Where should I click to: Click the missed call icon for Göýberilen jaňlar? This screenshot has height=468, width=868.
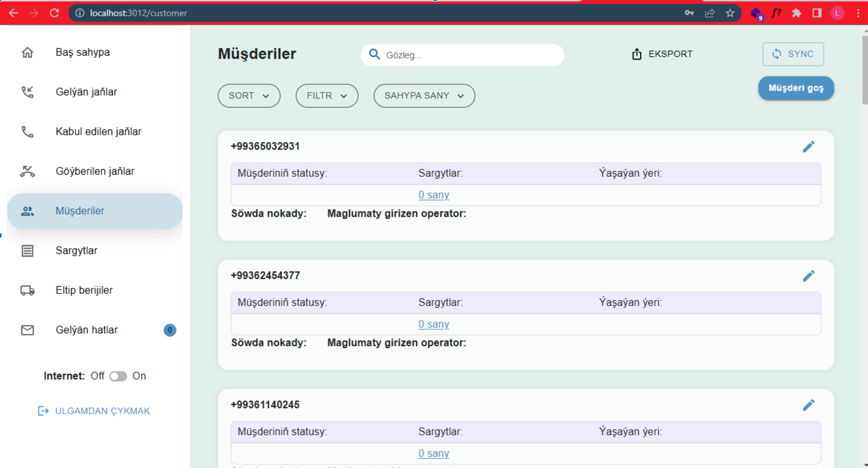[27, 172]
